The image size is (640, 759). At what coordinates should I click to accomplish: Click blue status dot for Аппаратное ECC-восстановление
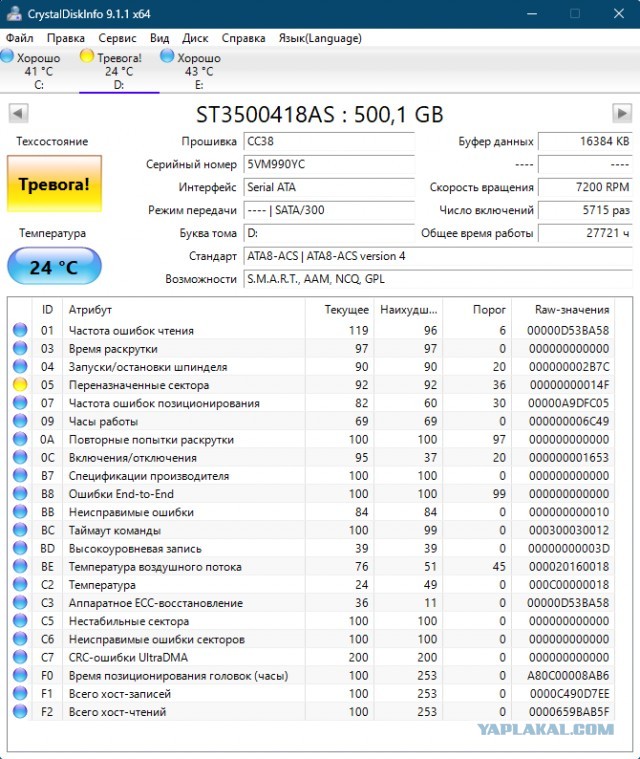pyautogui.click(x=20, y=603)
